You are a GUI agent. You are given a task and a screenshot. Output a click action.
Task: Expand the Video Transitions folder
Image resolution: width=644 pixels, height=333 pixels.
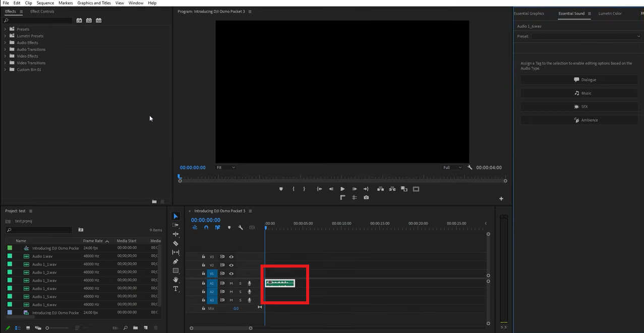[x=5, y=63]
